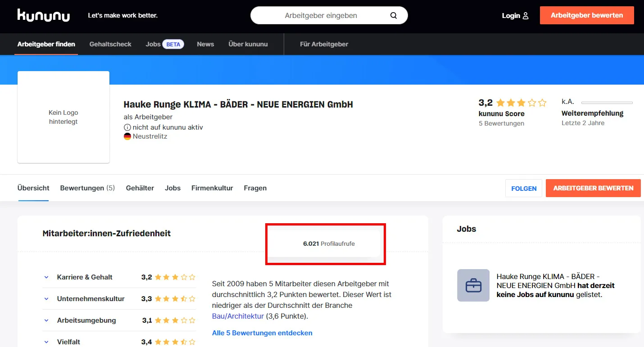Expand the Karriere & Gehalt row
This screenshot has height=347, width=644.
46,277
